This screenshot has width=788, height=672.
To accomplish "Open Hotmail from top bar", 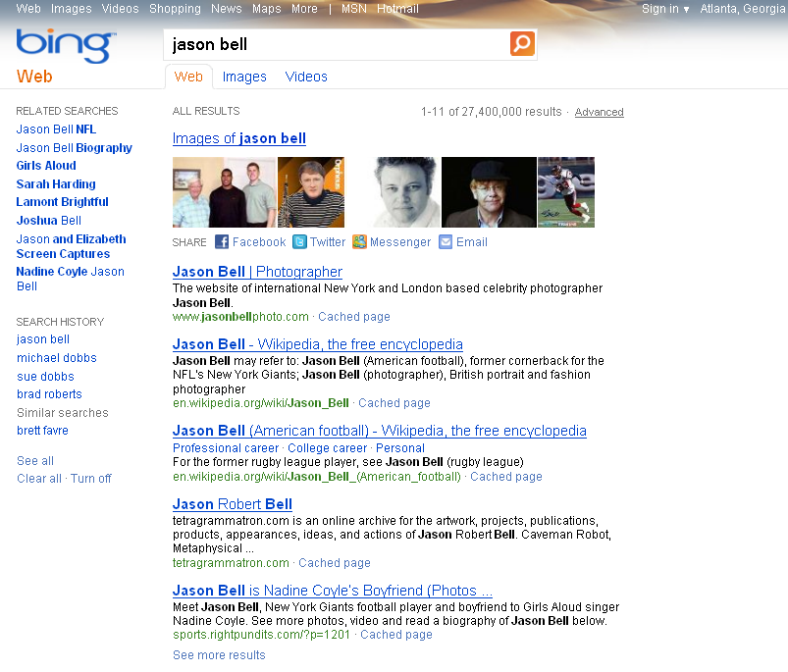I will coord(397,9).
